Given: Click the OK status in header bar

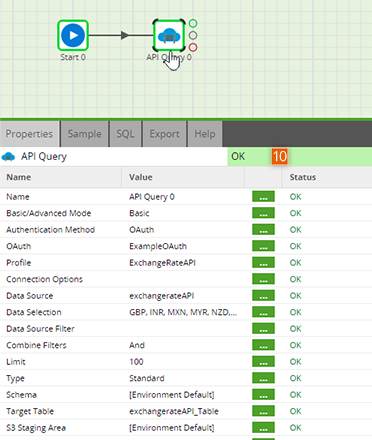Looking at the screenshot, I should tap(238, 156).
